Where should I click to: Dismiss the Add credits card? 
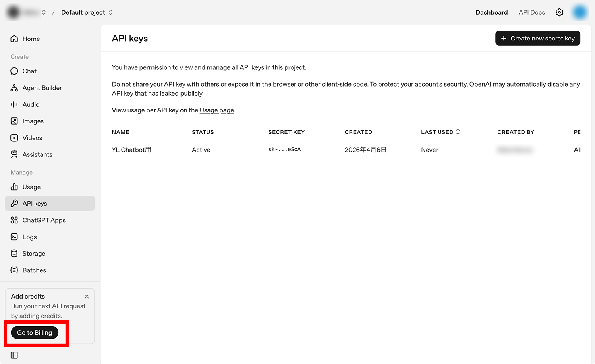click(87, 297)
